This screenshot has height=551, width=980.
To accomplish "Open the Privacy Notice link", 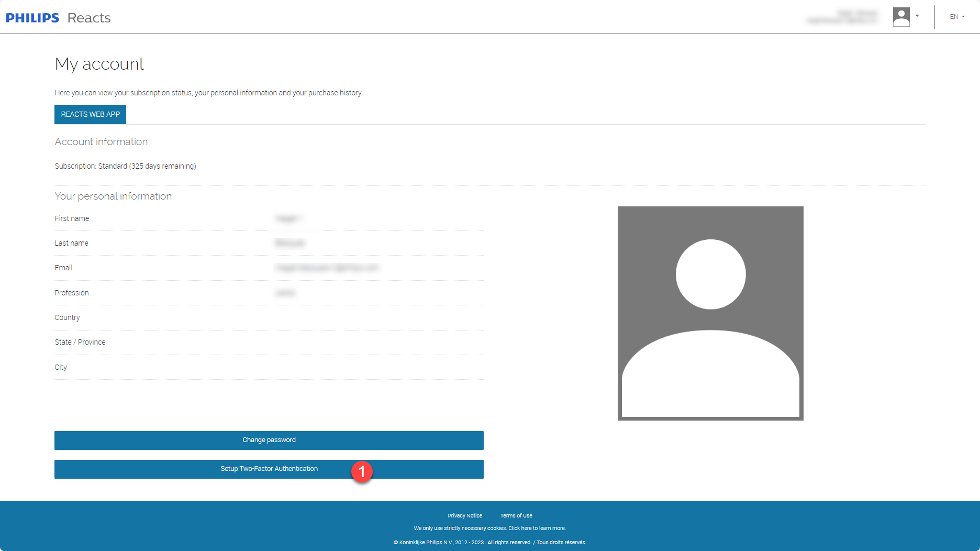I will click(465, 515).
